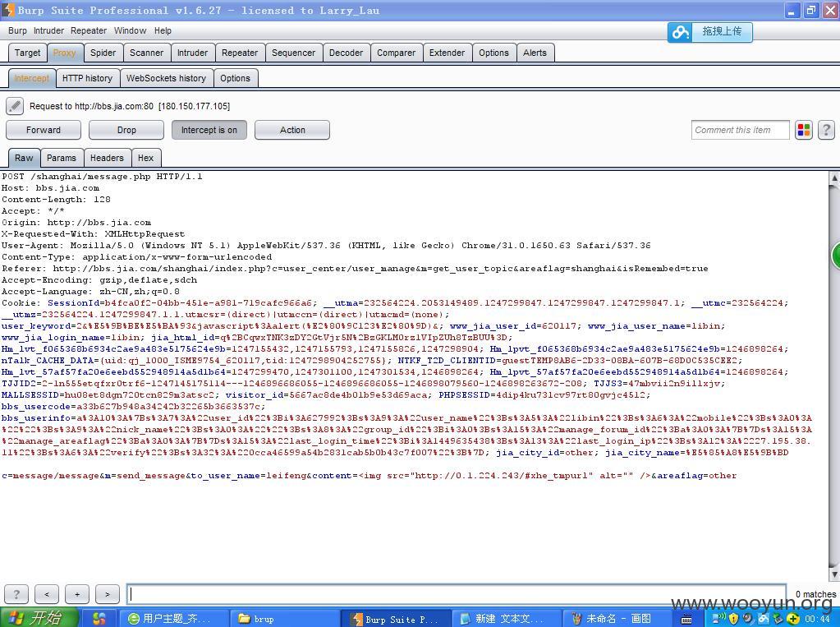Select the Headers request view tab
The width and height of the screenshot is (840, 627).
(107, 158)
